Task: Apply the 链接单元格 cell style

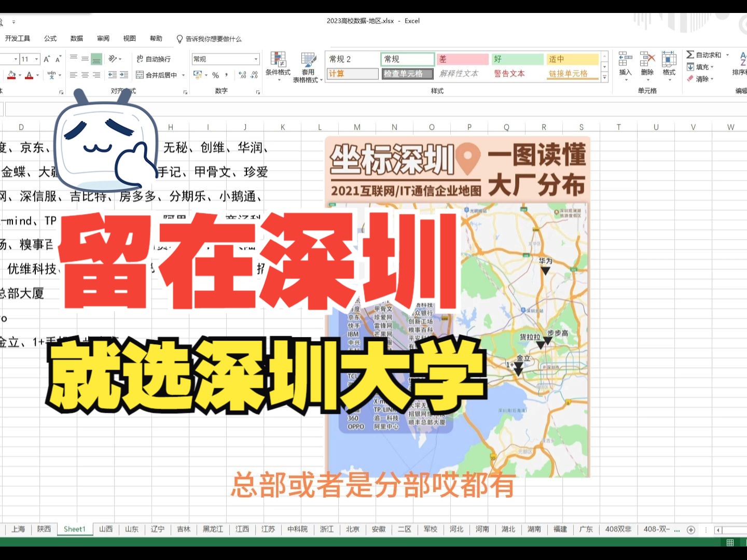Action: [x=573, y=74]
